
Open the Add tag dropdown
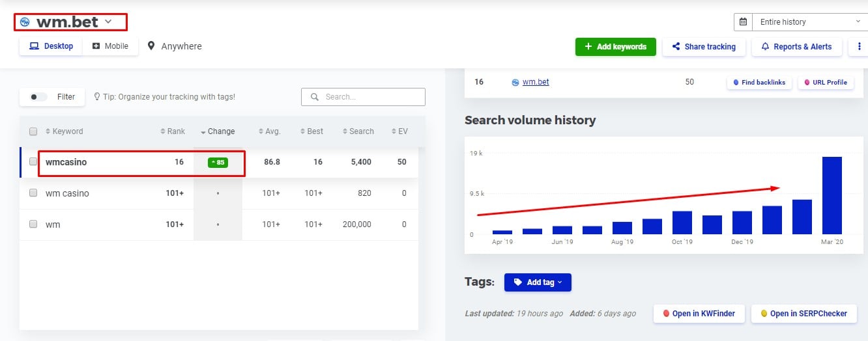538,282
